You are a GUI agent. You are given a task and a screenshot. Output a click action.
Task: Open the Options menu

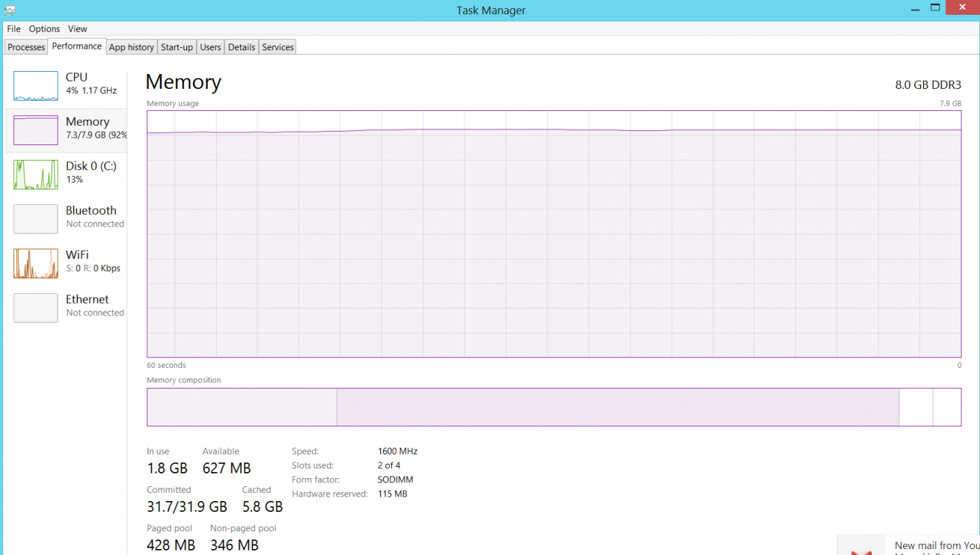coord(44,29)
